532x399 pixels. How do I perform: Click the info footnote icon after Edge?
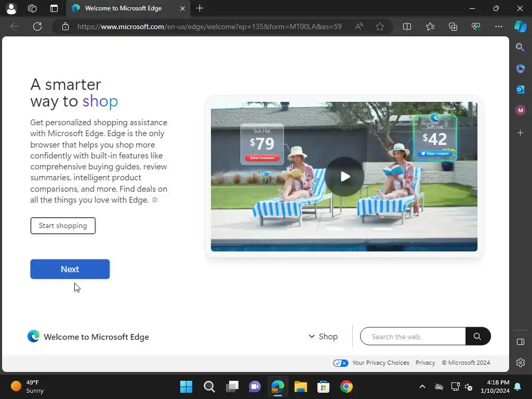(x=155, y=200)
